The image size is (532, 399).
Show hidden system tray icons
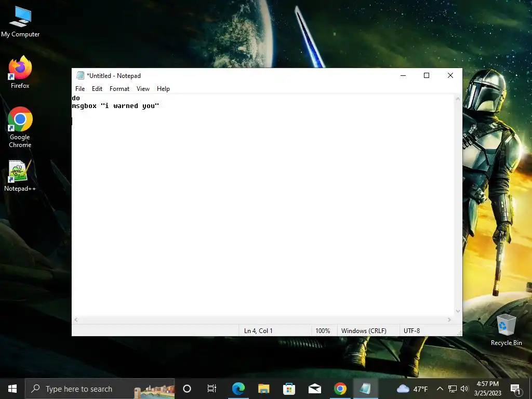[x=440, y=389]
